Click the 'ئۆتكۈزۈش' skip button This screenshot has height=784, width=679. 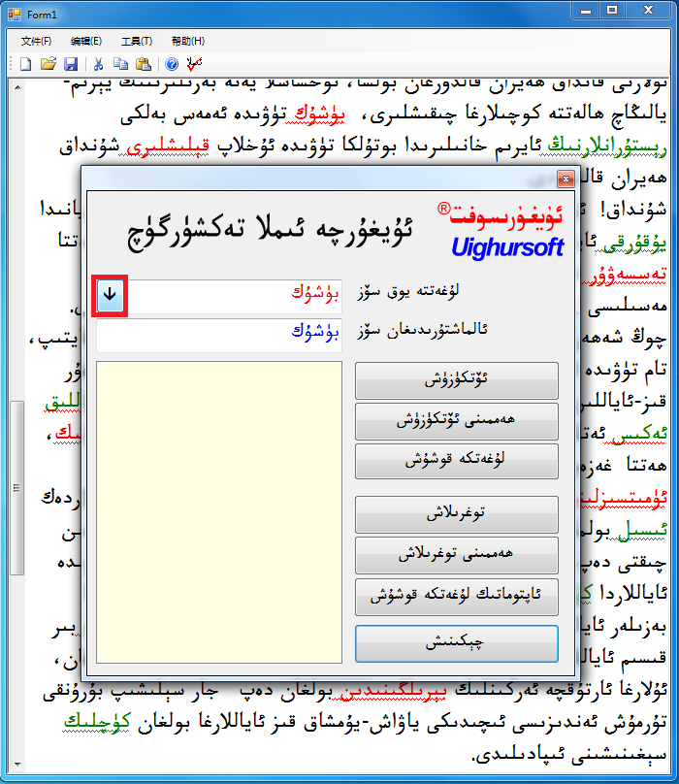457,380
